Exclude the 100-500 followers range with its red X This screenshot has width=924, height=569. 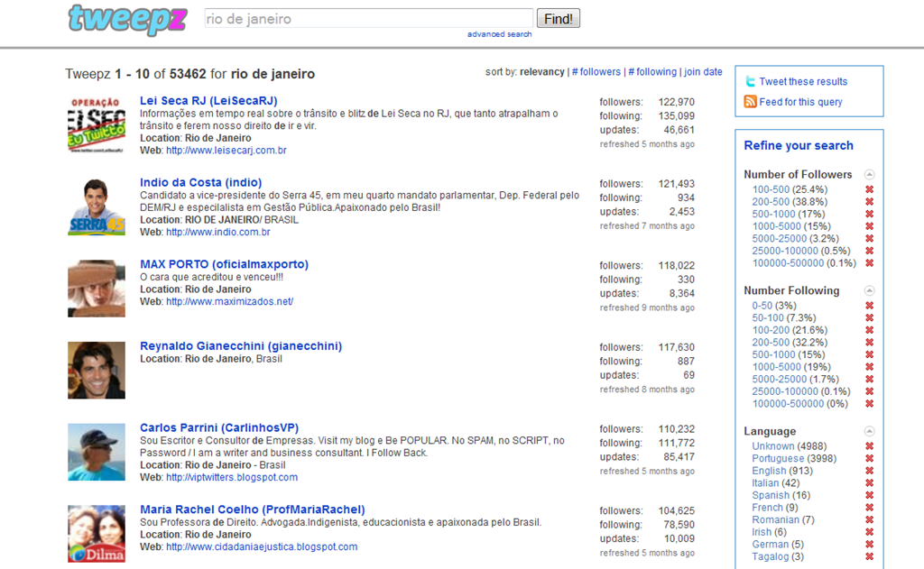pos(869,189)
